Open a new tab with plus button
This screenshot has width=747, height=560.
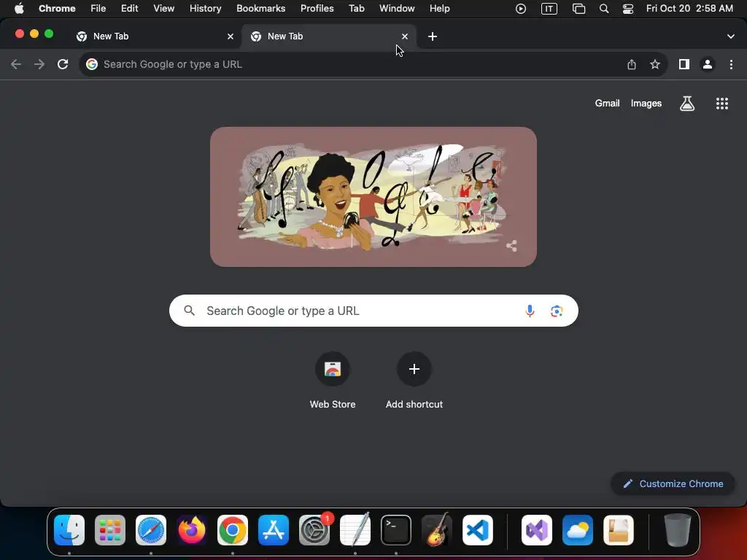tap(433, 36)
